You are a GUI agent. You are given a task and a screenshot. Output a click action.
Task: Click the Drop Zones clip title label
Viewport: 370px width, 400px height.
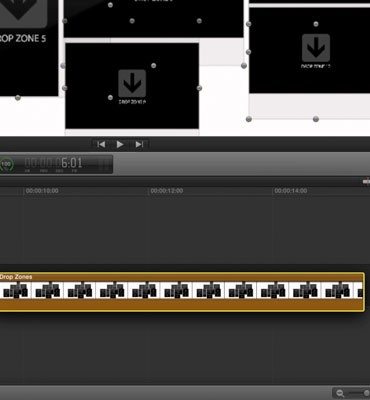(x=16, y=277)
